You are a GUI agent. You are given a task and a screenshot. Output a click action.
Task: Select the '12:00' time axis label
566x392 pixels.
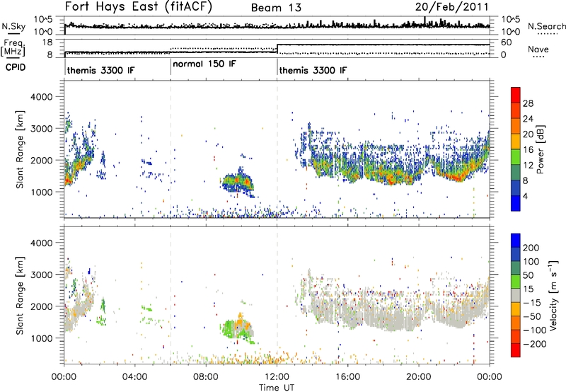(x=277, y=377)
